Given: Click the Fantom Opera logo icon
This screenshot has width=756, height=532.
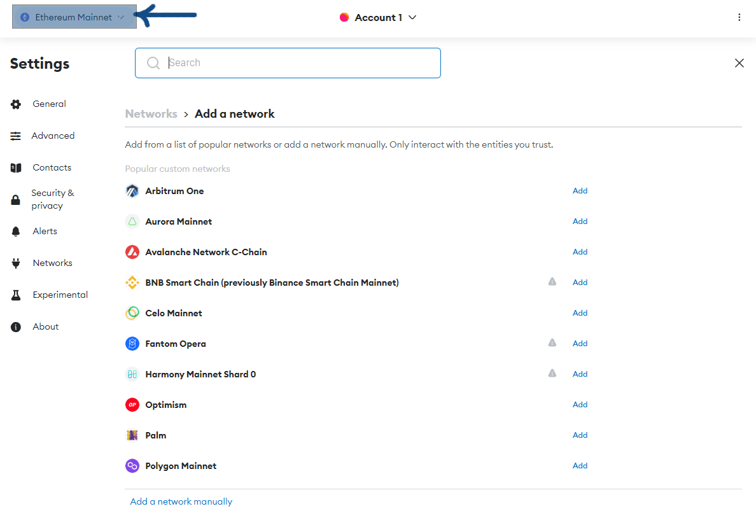Looking at the screenshot, I should tap(132, 344).
